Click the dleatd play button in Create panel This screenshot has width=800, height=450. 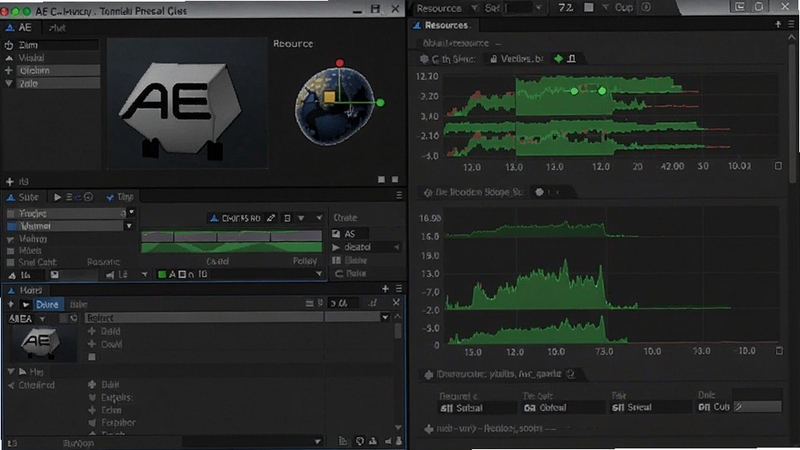[336, 247]
